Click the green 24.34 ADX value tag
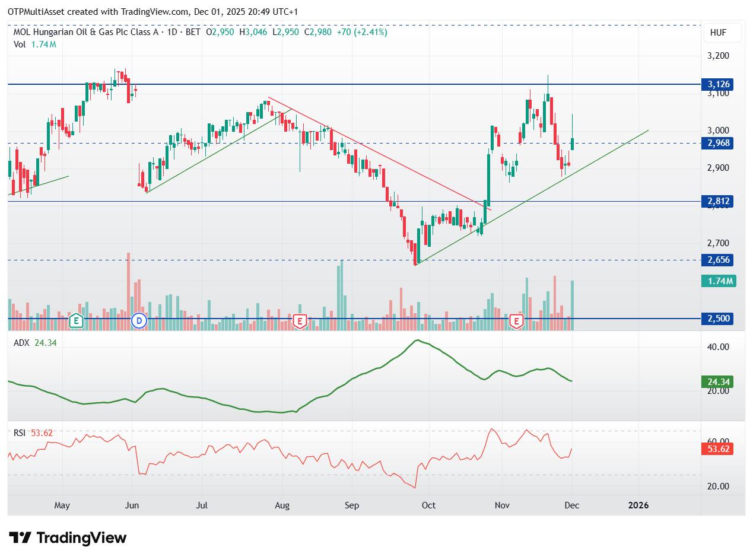 coord(717,381)
